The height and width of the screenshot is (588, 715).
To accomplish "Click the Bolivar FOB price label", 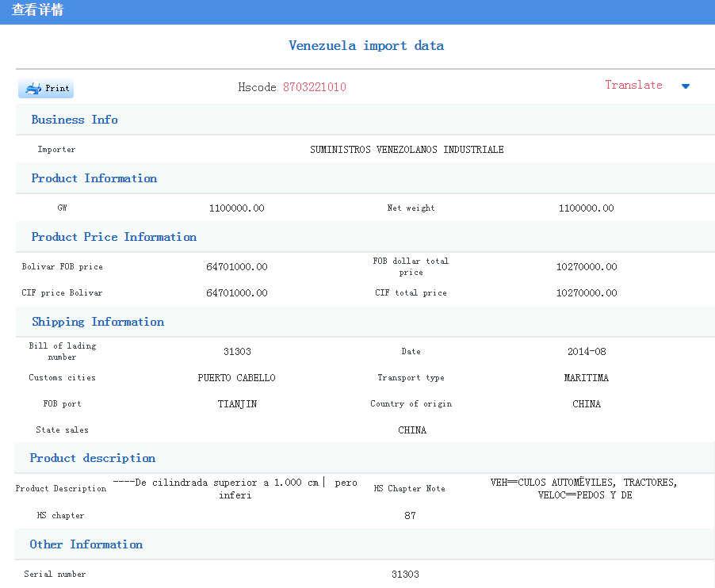I will (x=62, y=266).
